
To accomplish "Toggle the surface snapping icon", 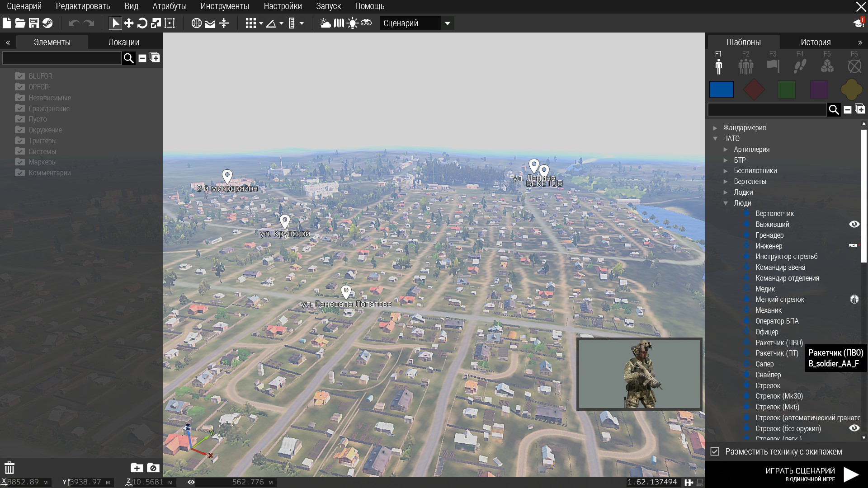I will (210, 23).
